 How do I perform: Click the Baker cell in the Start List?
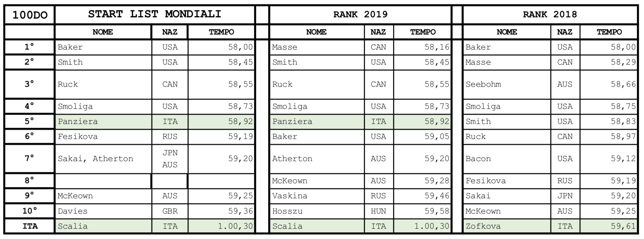click(103, 47)
